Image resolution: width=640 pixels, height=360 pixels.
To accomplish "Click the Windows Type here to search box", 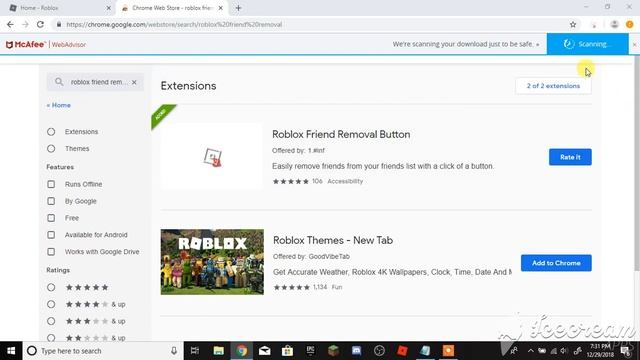I will click(102, 351).
